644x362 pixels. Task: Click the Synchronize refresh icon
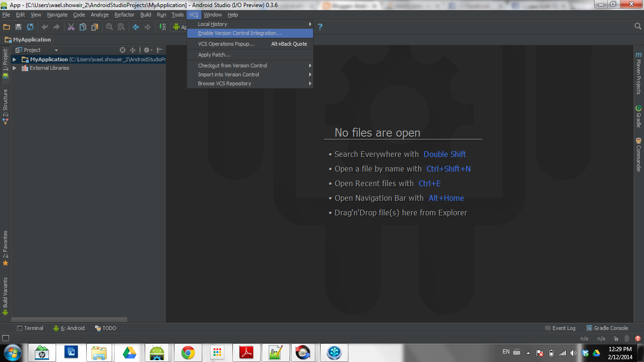tap(30, 27)
